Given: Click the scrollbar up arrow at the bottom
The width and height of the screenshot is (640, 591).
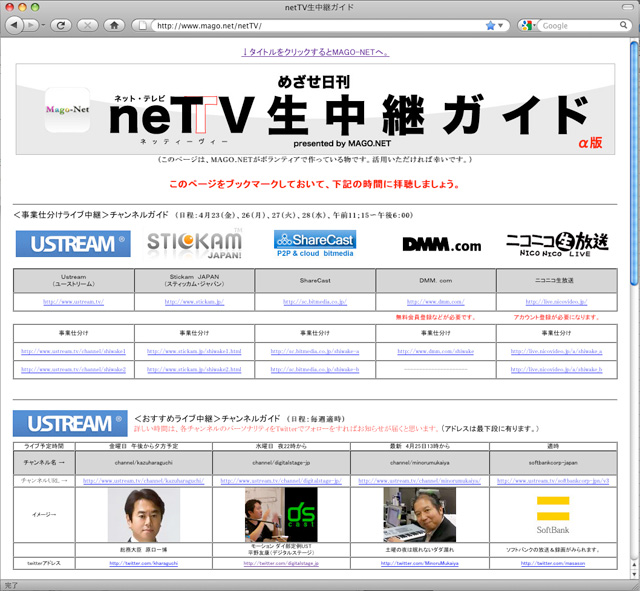Looking at the screenshot, I should pyautogui.click(x=634, y=564).
